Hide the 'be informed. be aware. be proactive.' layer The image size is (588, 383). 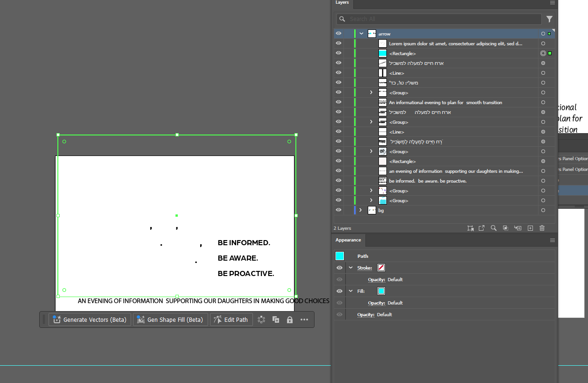pos(338,181)
